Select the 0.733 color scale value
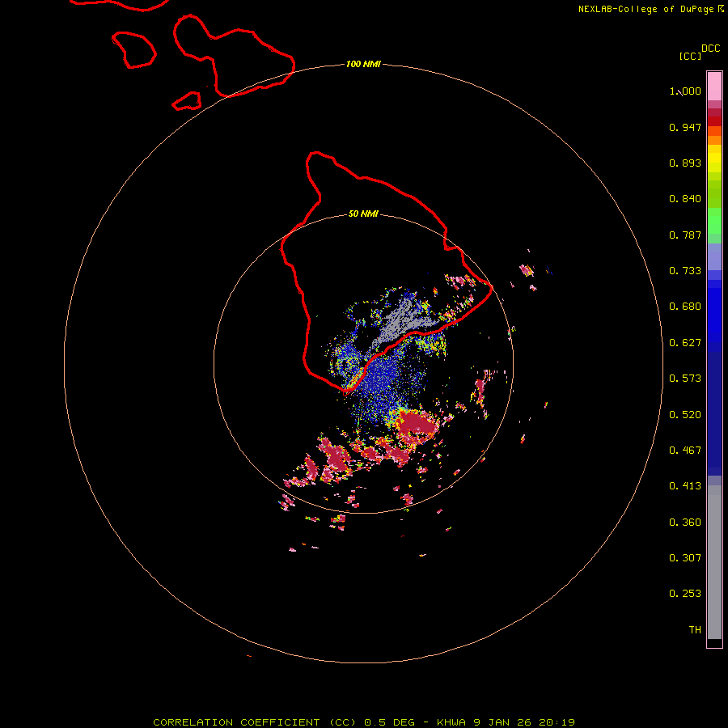The image size is (728, 728). (x=685, y=271)
